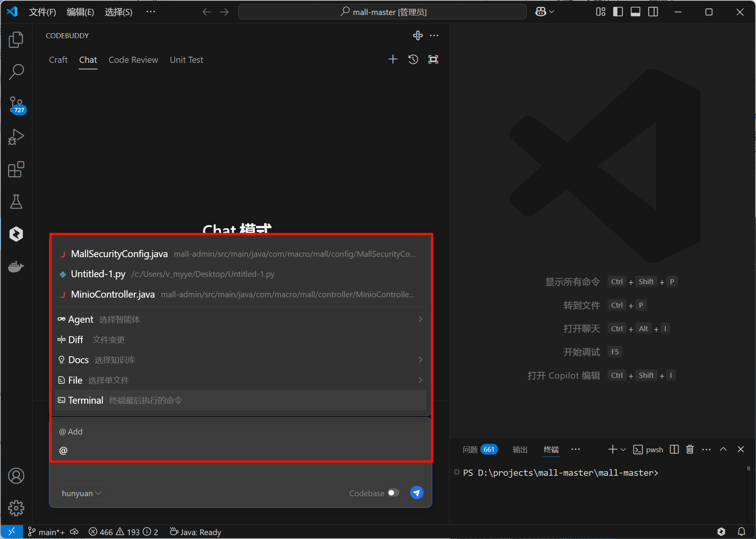
Task: Split the terminal
Action: pyautogui.click(x=674, y=450)
